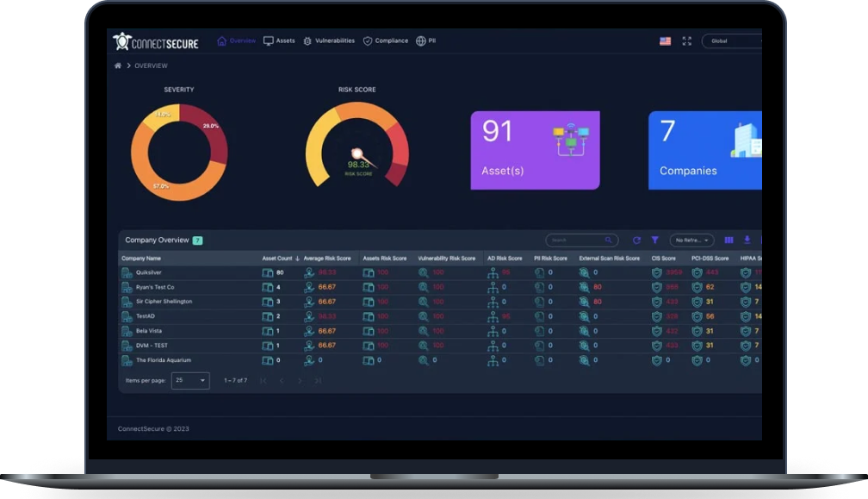
Task: Click the search magnifier icon
Action: click(608, 240)
